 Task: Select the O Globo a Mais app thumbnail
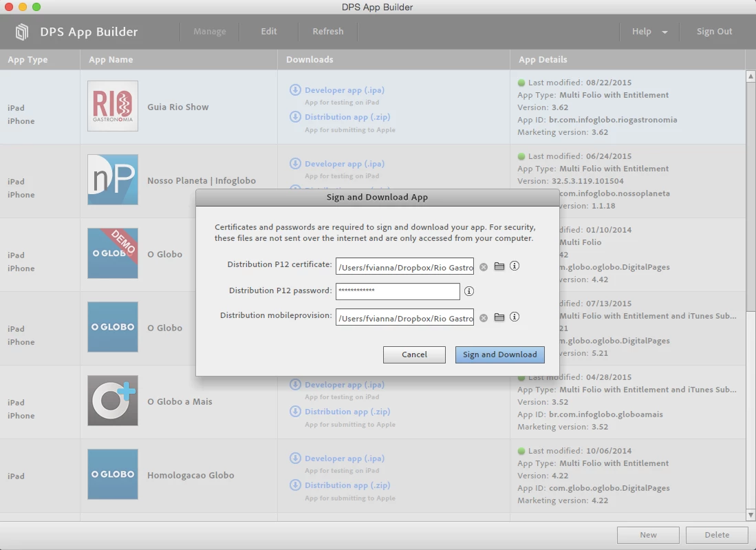[x=113, y=401]
